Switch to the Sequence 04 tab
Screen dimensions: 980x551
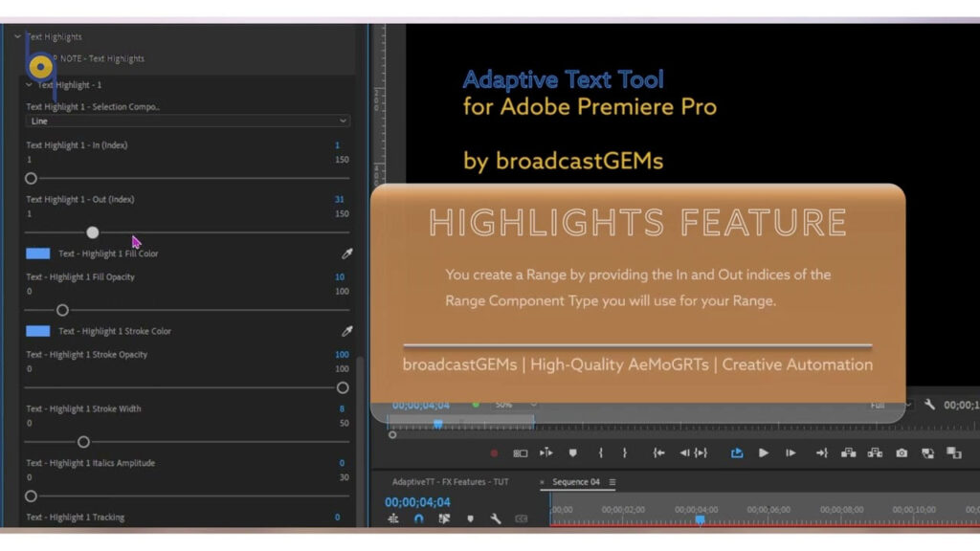[575, 482]
